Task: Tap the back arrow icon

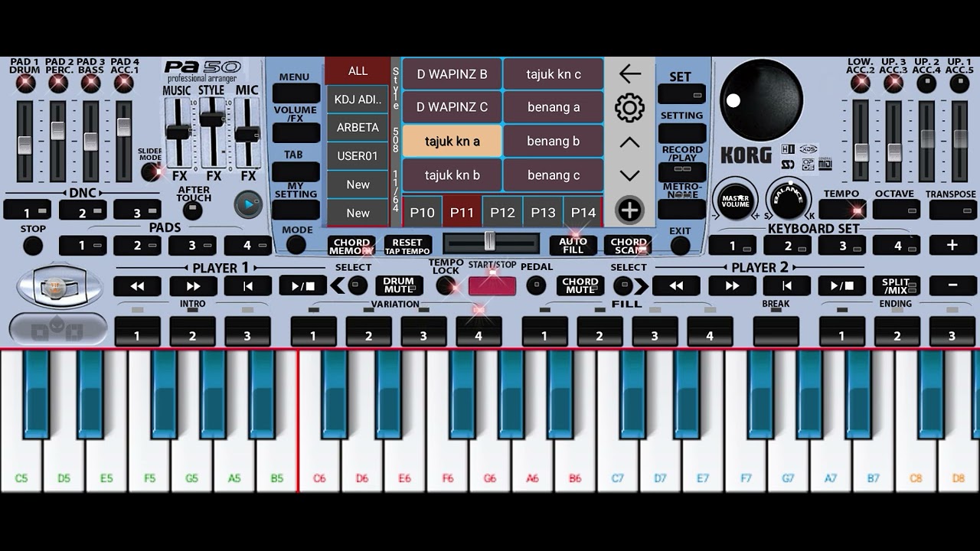Action: pos(629,73)
